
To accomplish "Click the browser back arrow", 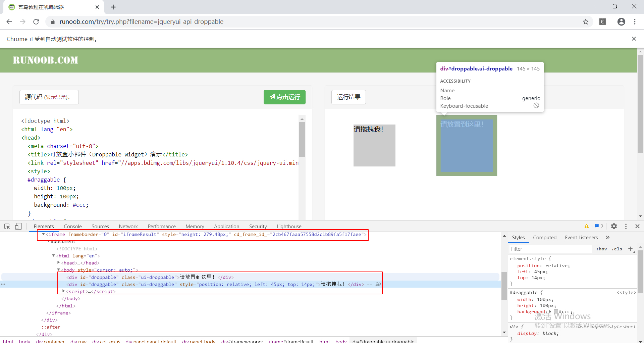I will pos(9,22).
